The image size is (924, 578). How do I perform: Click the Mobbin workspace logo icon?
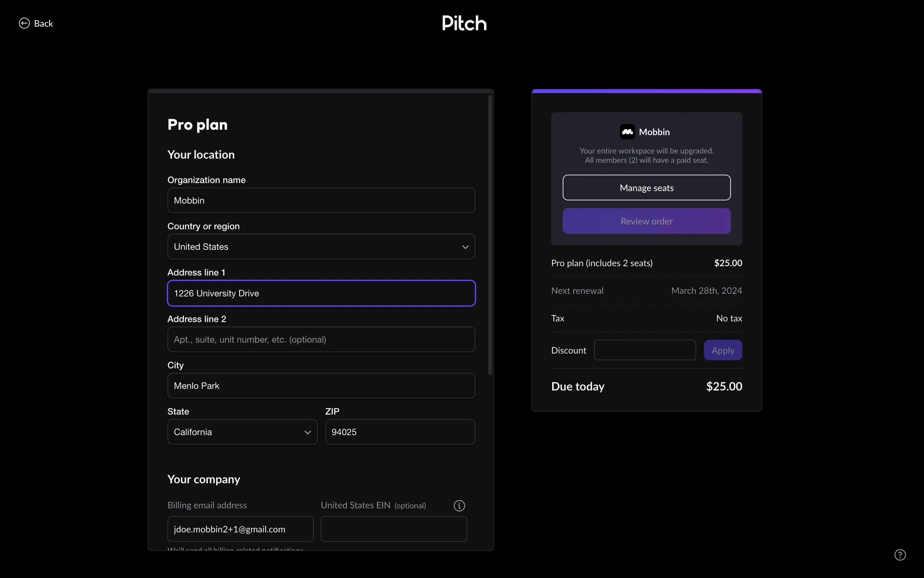627,132
